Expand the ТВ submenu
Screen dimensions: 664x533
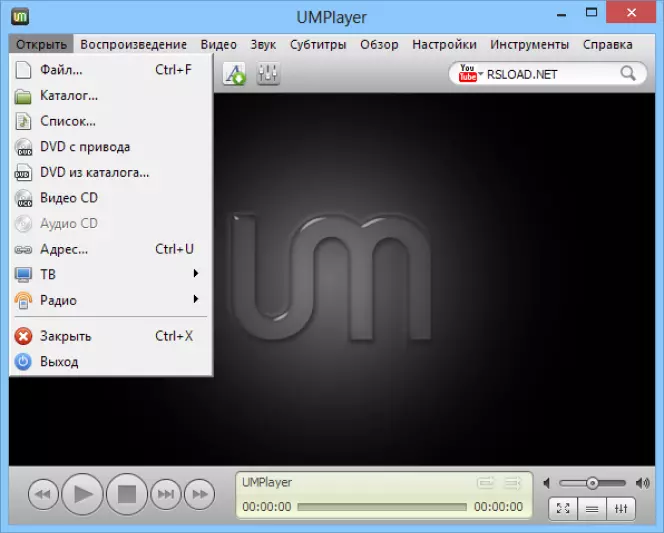coord(111,274)
